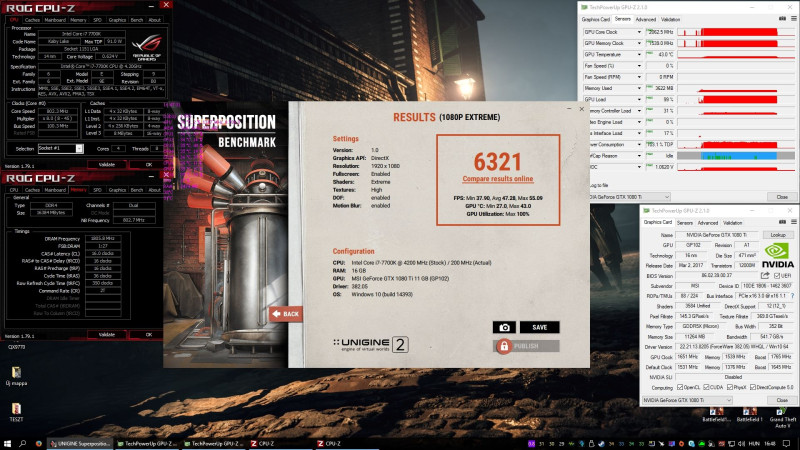Expand the Fan Speed (%) sensor dropdown
Image resolution: width=800 pixels, height=450 pixels.
pyautogui.click(x=639, y=66)
